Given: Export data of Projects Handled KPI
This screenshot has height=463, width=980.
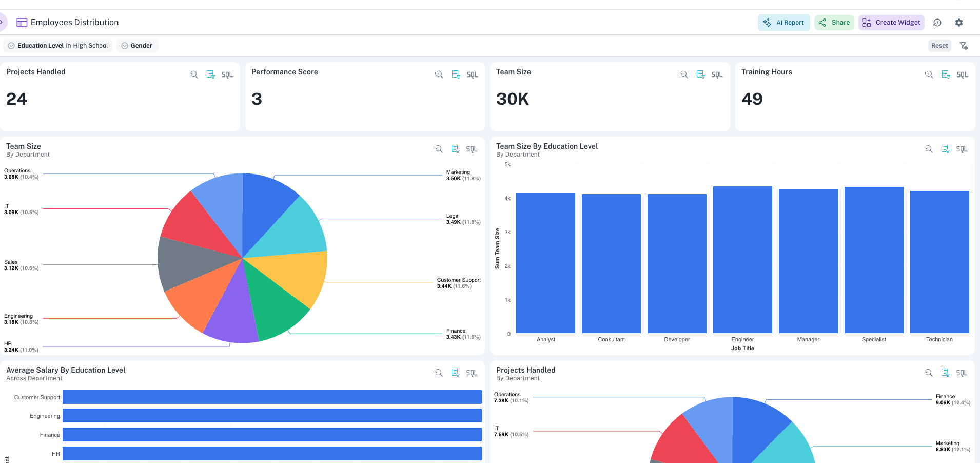Looking at the screenshot, I should point(210,74).
